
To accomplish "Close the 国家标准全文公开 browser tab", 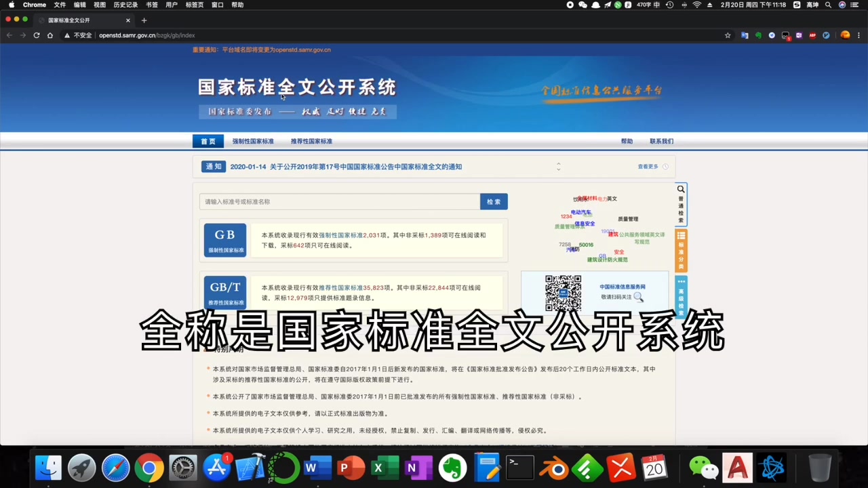I will coord(127,20).
